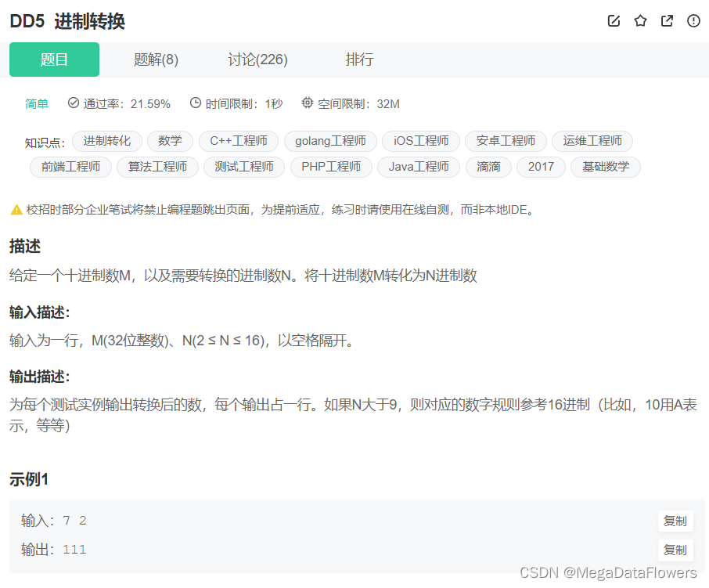Click the checkmark icon beside 通过率

pyautogui.click(x=73, y=103)
